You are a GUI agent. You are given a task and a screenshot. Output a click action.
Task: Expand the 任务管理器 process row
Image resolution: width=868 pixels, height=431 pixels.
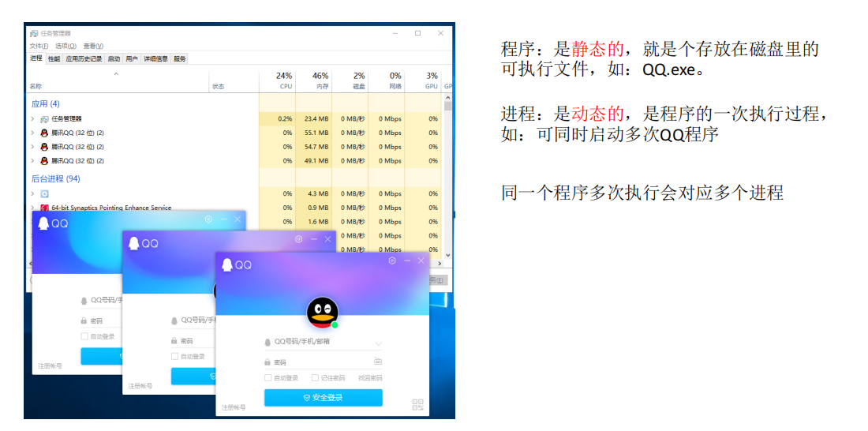point(32,118)
